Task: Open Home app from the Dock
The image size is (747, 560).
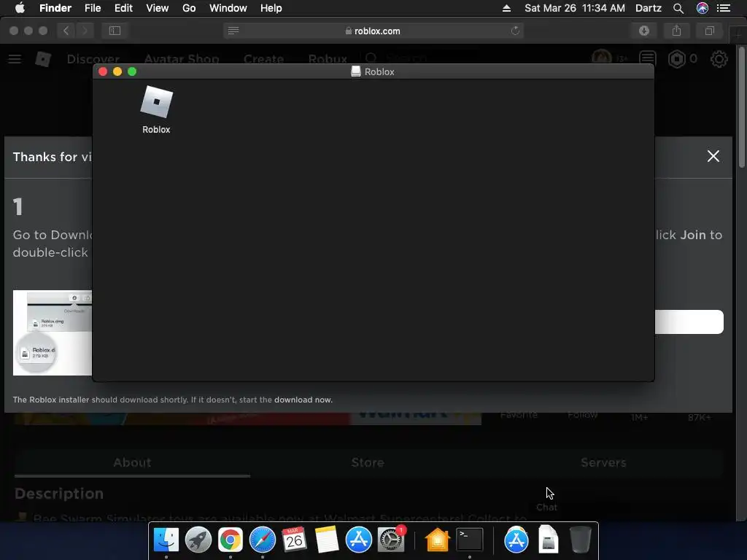Action: (438, 540)
